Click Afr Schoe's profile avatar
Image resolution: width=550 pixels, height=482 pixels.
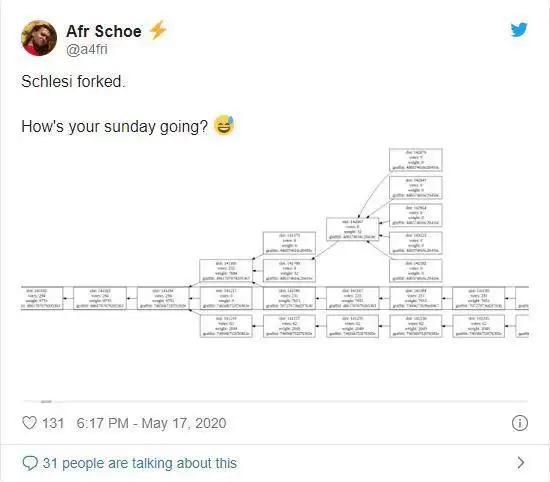pyautogui.click(x=39, y=38)
